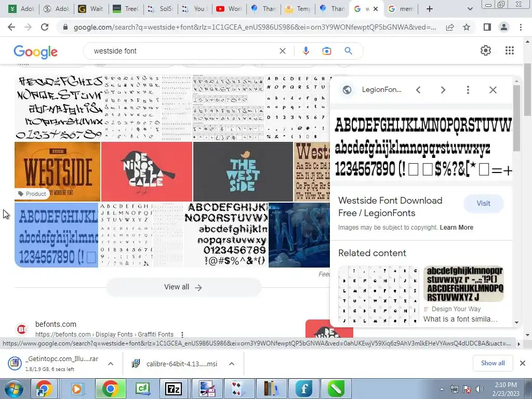Click volume icon in system tray
Viewport: 532px width, 399px height.
click(x=479, y=389)
